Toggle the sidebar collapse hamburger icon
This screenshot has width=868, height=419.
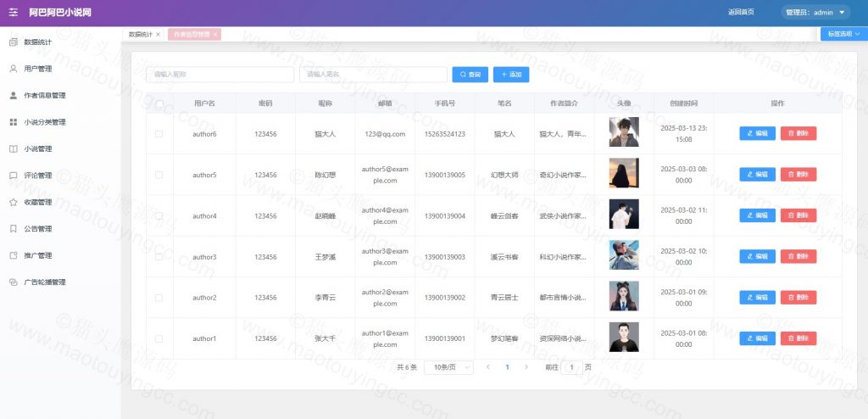coord(14,12)
